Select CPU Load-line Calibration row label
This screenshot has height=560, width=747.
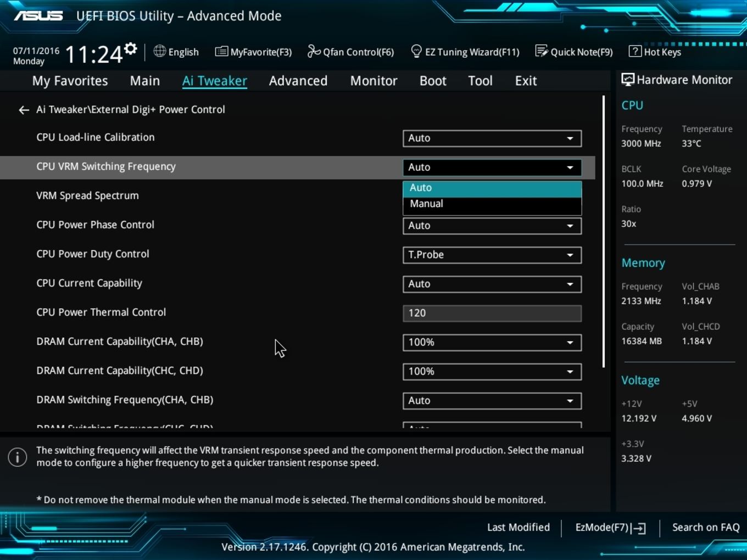pos(96,137)
